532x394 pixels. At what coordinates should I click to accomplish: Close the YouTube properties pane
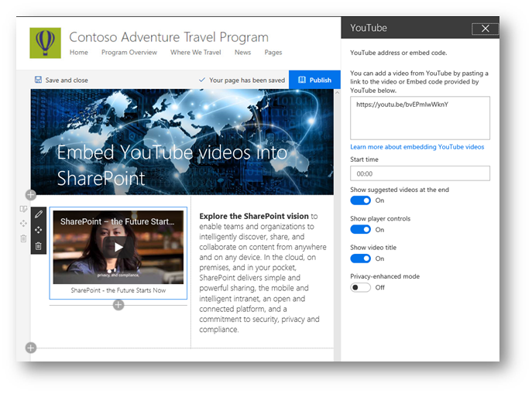click(486, 29)
